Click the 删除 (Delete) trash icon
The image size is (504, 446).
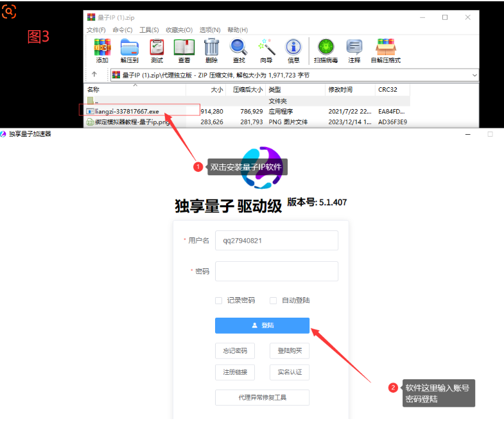pyautogui.click(x=211, y=47)
